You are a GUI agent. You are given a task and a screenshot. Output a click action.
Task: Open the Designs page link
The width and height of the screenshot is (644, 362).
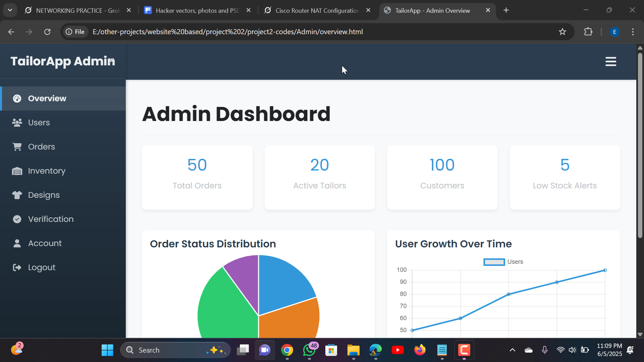tap(63, 195)
